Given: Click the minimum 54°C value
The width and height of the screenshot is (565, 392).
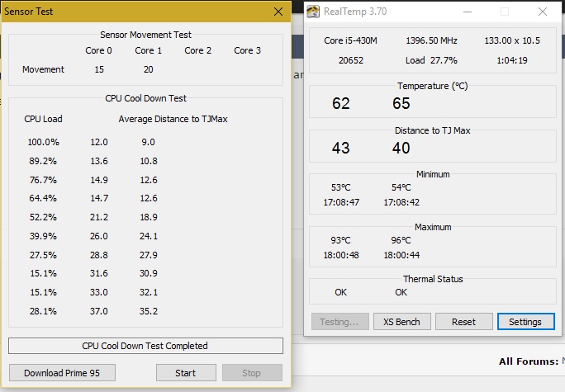Looking at the screenshot, I should tap(401, 187).
